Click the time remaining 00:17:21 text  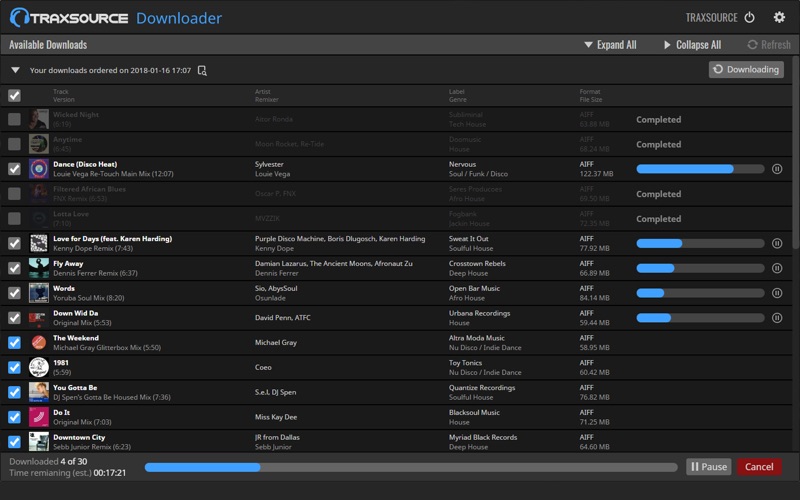point(110,473)
